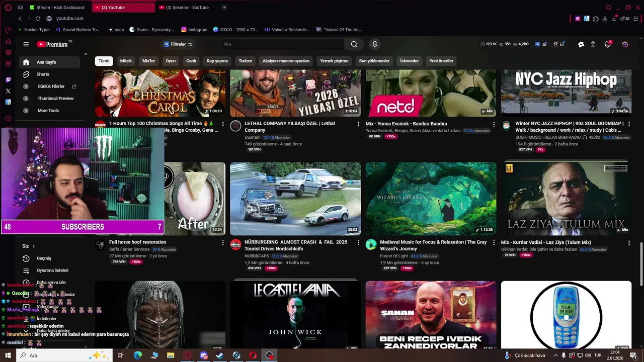Open the Twitch icon in Opera sidebar
This screenshot has height=362, width=644.
(x=8, y=80)
